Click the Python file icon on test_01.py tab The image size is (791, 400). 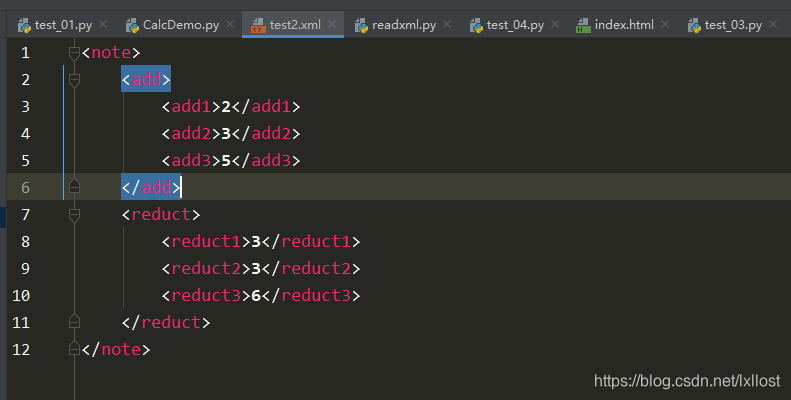tap(24, 25)
